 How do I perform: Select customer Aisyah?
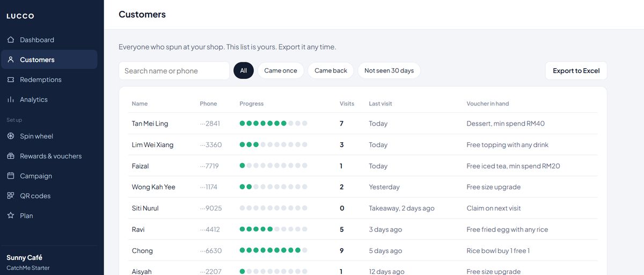[x=142, y=272]
